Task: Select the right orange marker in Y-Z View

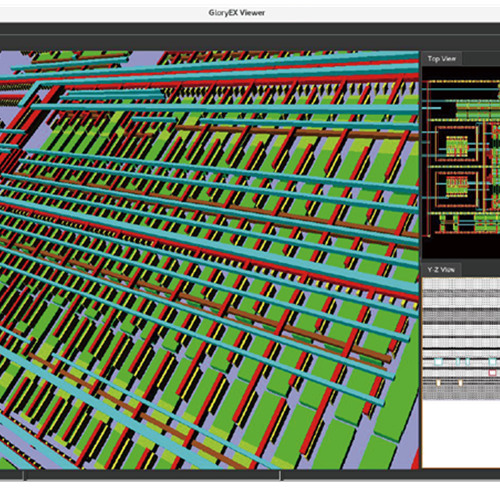Action: click(x=461, y=383)
